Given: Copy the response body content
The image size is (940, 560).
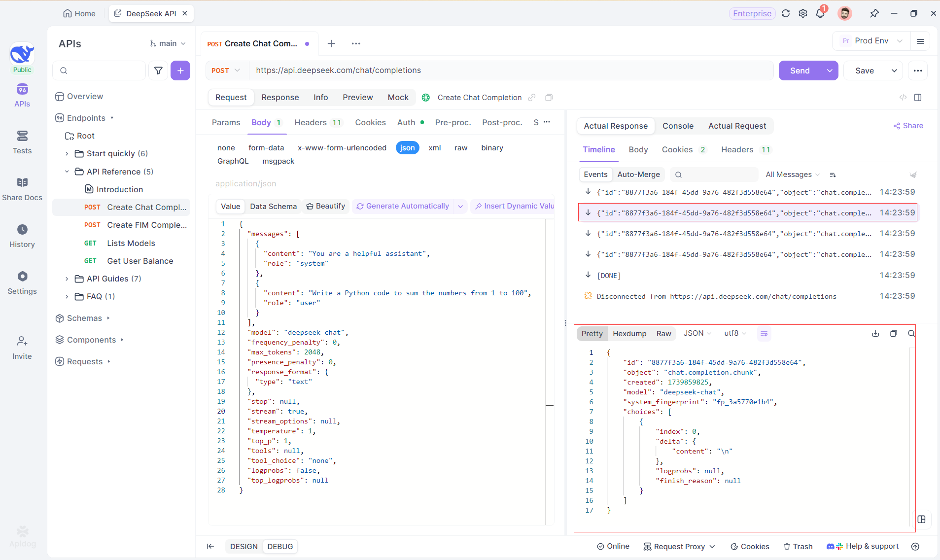Looking at the screenshot, I should (894, 334).
